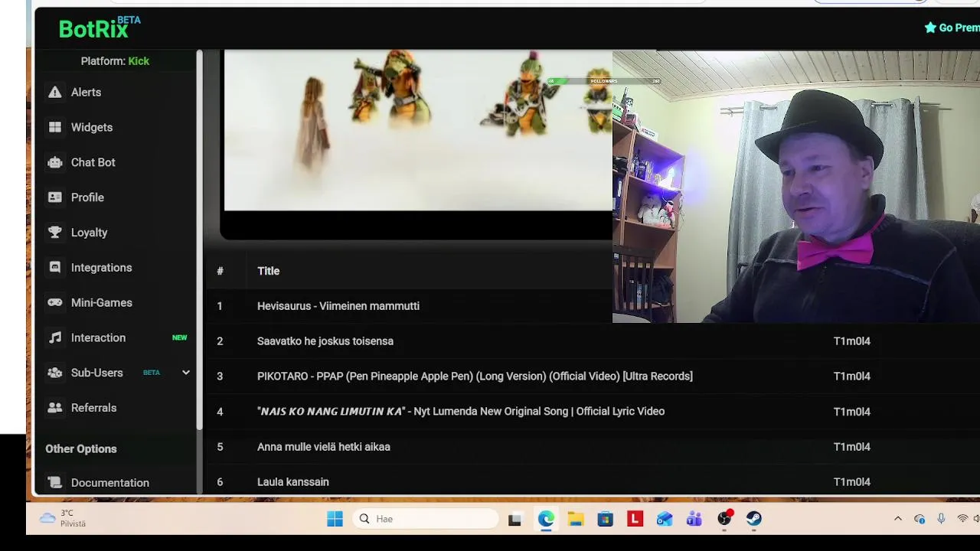Click requester T1m0l4 on row 6
Image resolution: width=980 pixels, height=551 pixels.
point(851,482)
